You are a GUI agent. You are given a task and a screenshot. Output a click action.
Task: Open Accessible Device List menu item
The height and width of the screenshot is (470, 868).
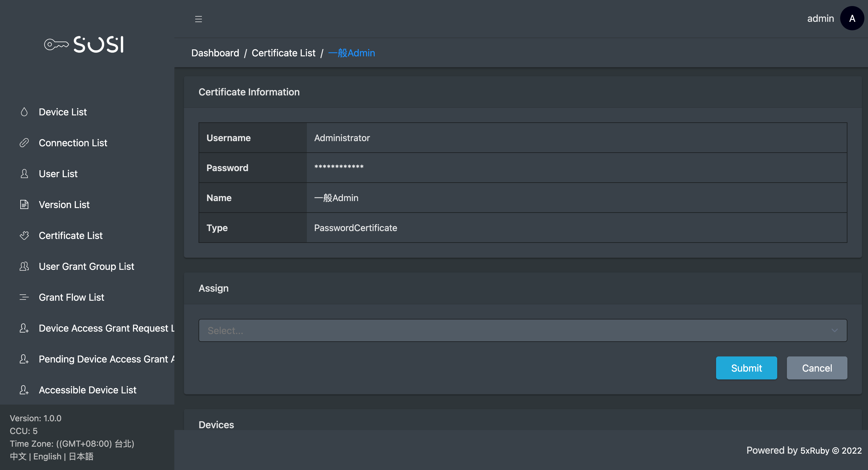87,390
